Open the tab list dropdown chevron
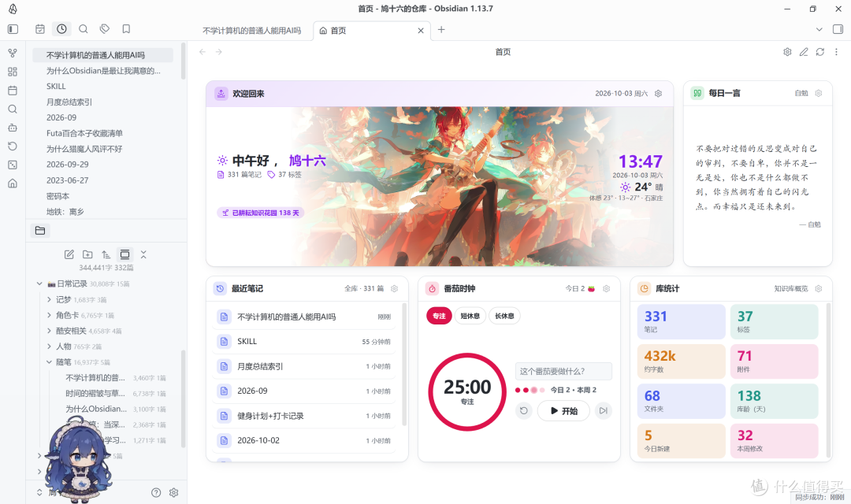The width and height of the screenshot is (851, 504). pyautogui.click(x=819, y=29)
